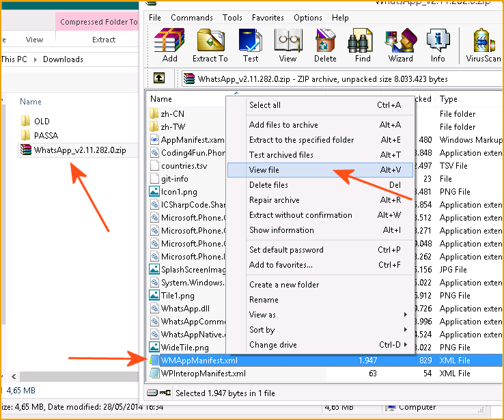Viewport: 504px width, 420px height.
Task: Click the Tile1.png file icon
Action: click(x=154, y=295)
